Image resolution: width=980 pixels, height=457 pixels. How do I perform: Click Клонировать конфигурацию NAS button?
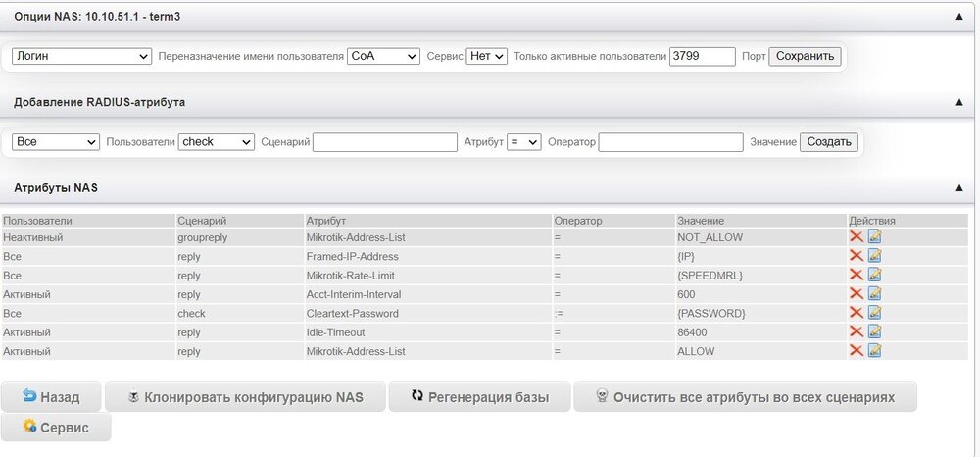245,397
